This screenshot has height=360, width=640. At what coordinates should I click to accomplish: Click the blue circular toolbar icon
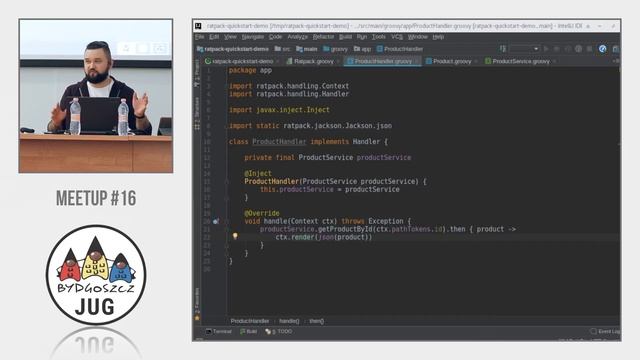(602, 49)
